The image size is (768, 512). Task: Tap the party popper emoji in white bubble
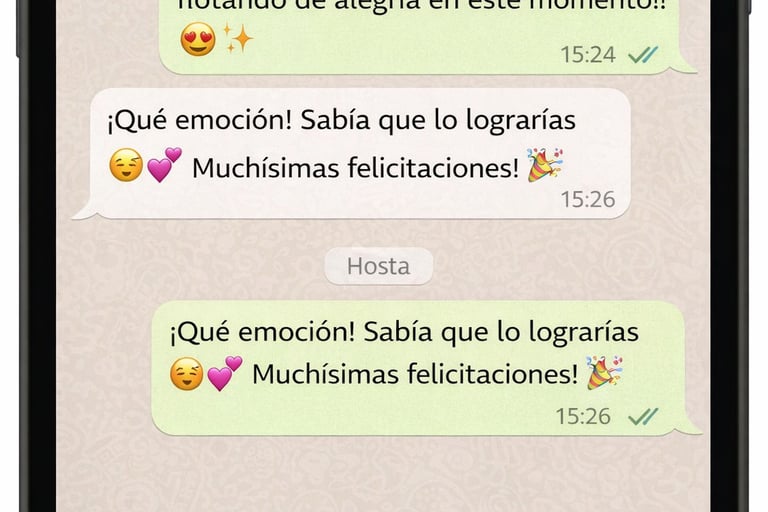(545, 165)
